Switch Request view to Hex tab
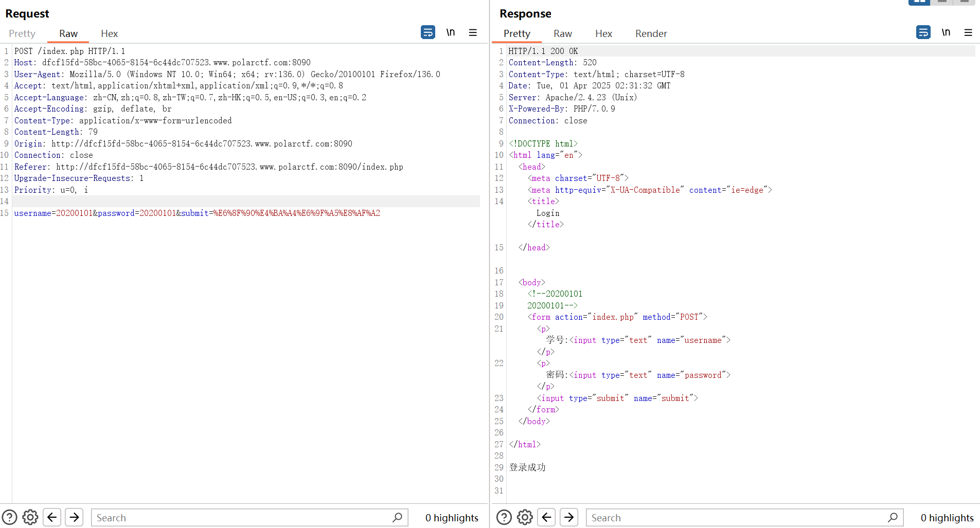The height and width of the screenshot is (528, 980). [109, 33]
